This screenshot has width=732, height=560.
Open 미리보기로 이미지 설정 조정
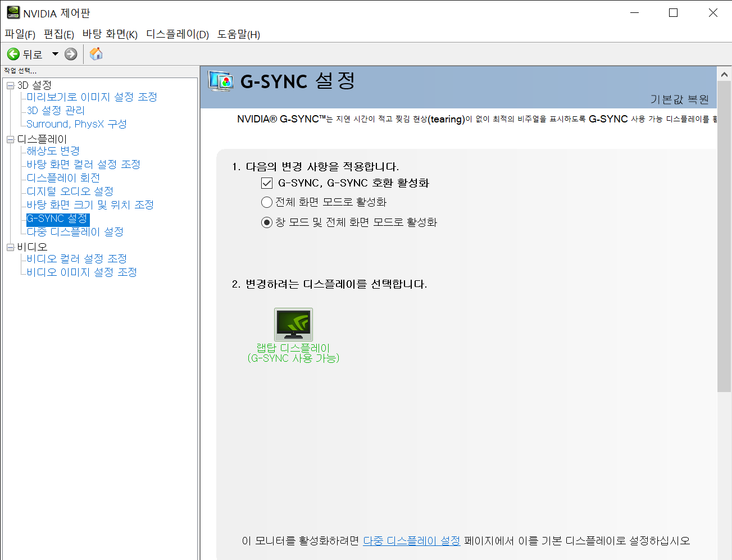[x=92, y=97]
